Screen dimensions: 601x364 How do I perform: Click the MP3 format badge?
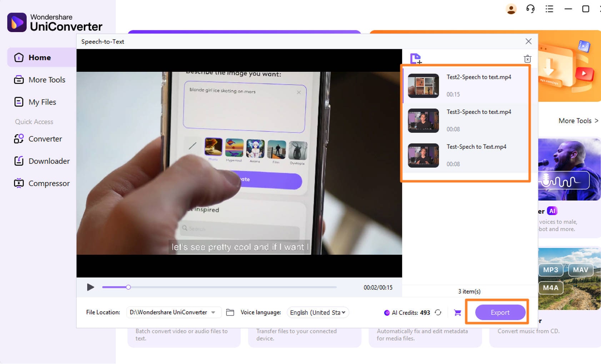550,270
